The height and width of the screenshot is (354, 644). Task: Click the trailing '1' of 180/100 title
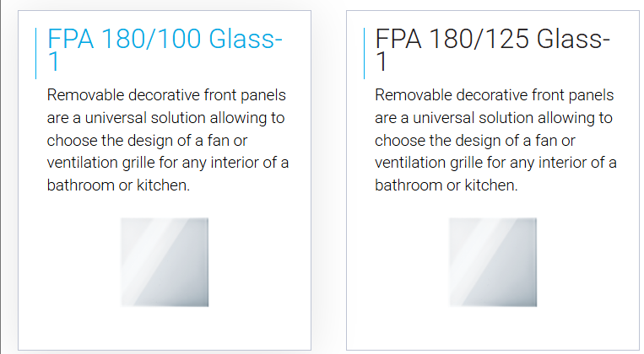click(x=53, y=62)
